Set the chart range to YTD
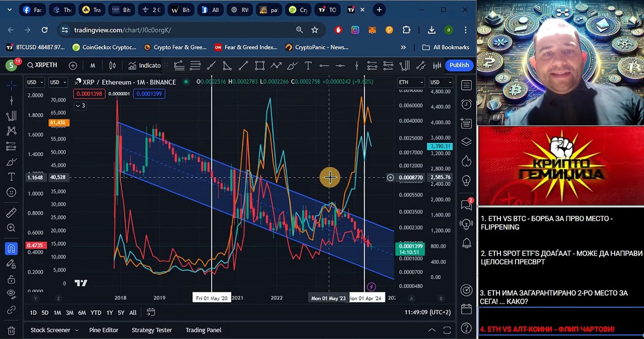Viewport: 644px width, 339px height. (x=96, y=312)
